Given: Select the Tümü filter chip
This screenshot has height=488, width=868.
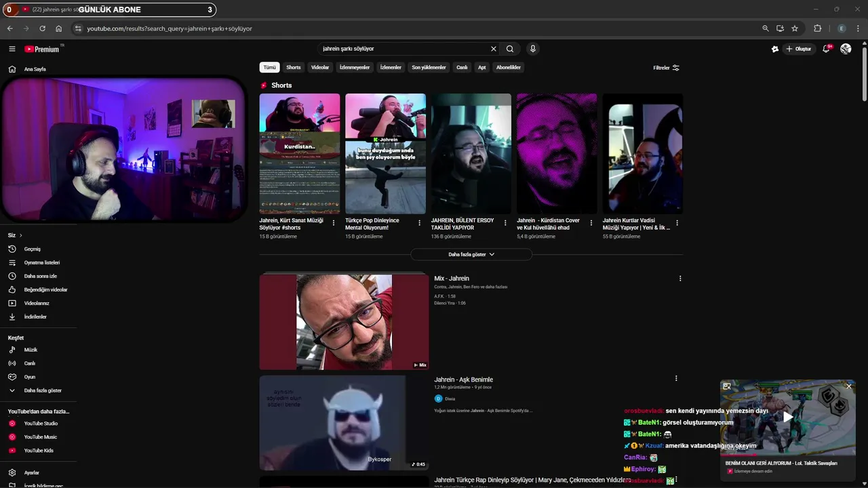Looking at the screenshot, I should [x=270, y=67].
